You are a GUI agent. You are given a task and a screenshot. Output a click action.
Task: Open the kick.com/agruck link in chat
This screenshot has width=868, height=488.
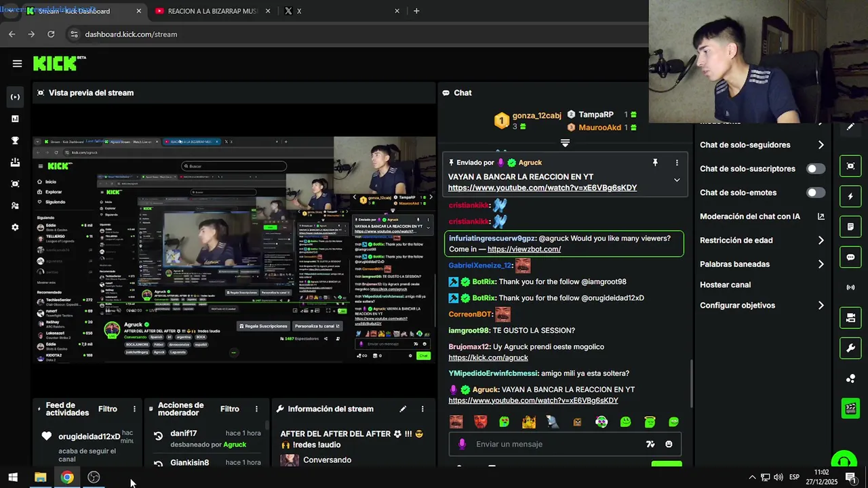(x=488, y=358)
